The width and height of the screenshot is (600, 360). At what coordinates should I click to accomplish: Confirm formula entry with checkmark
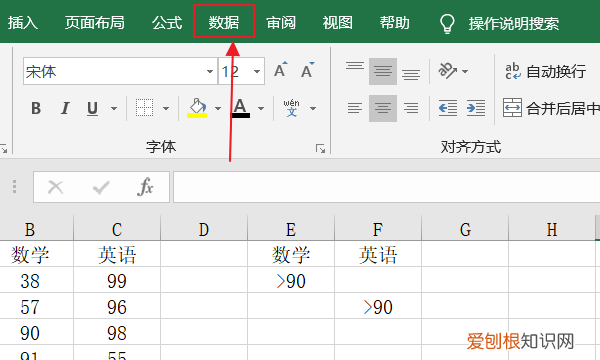point(101,187)
